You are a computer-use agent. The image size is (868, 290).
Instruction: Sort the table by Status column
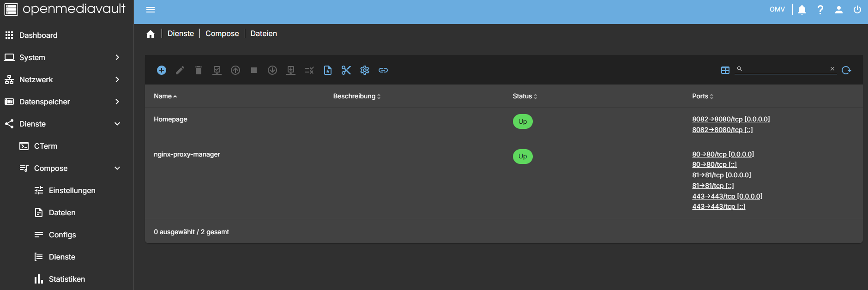[x=524, y=96]
